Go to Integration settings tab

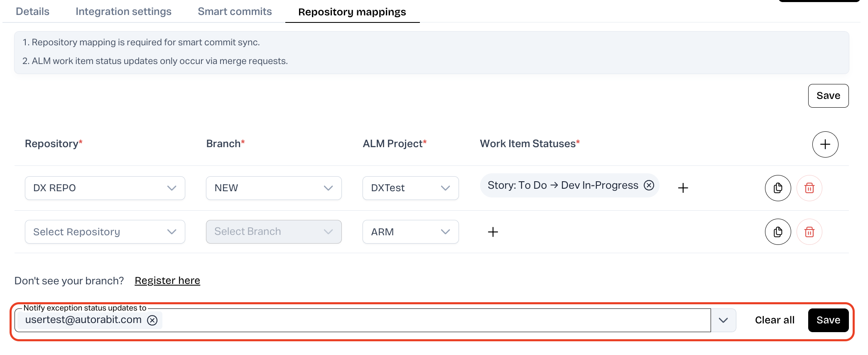[123, 12]
